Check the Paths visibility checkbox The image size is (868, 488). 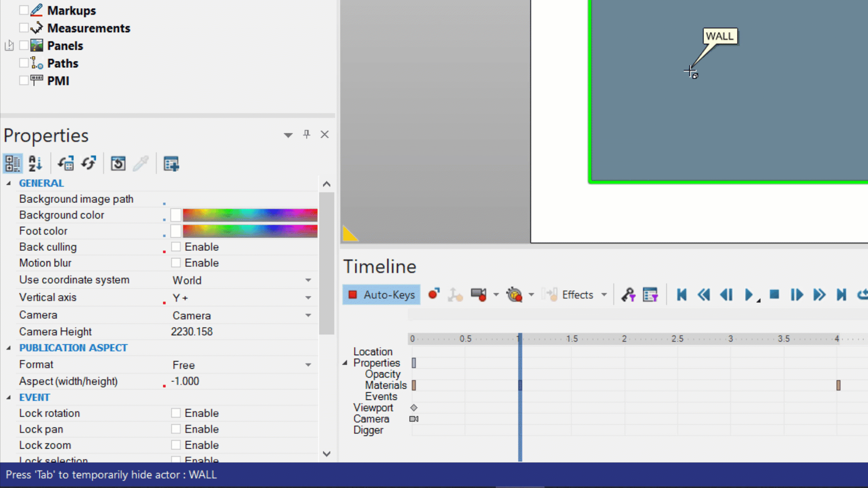coord(24,63)
